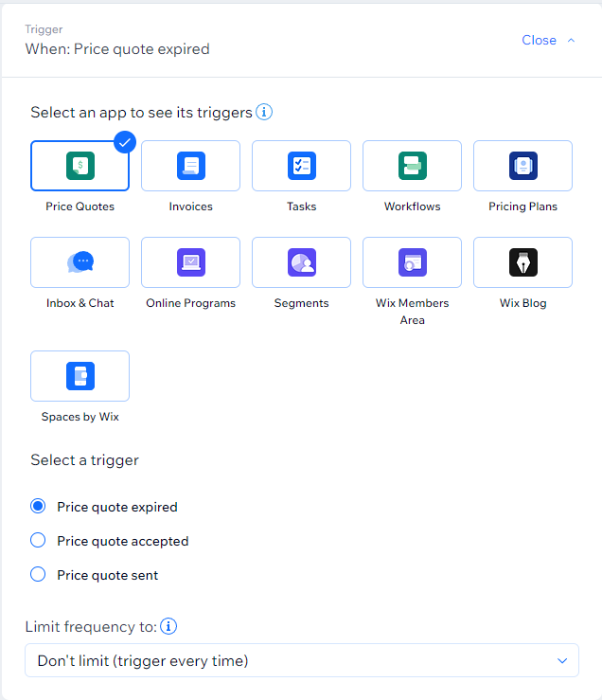602x700 pixels.
Task: Select the Price quote sent radio button
Action: [x=38, y=574]
